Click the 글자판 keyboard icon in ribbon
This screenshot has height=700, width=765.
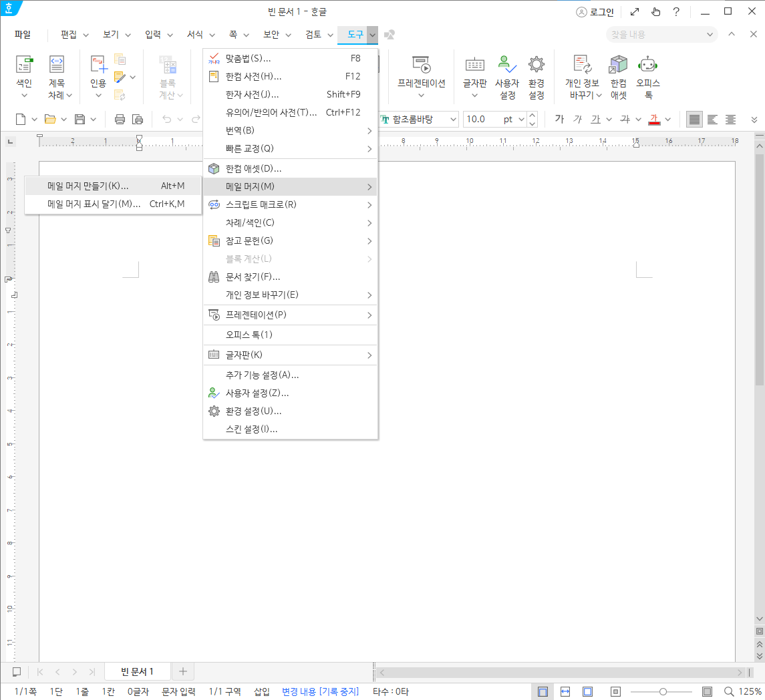click(475, 64)
